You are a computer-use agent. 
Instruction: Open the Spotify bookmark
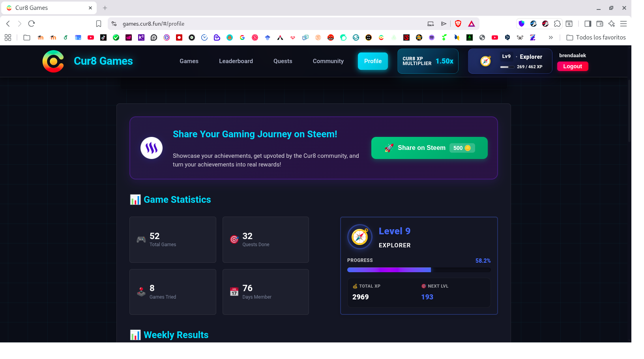tap(432, 37)
